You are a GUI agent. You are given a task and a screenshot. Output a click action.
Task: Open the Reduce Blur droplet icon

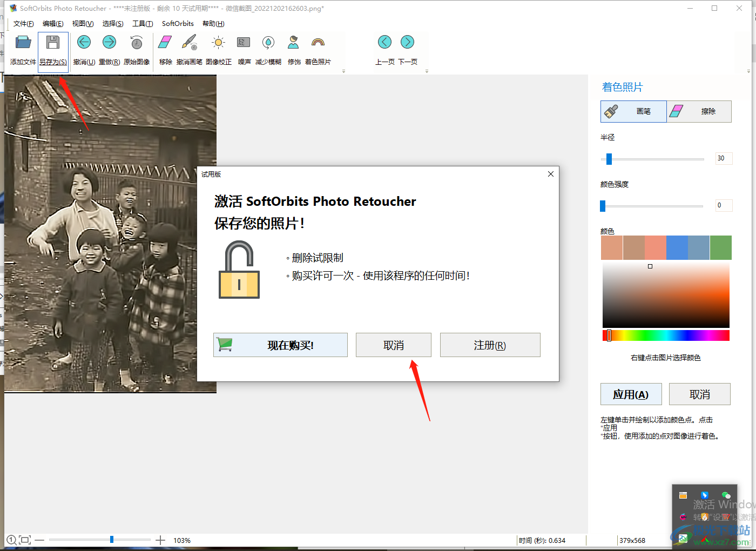coord(268,42)
